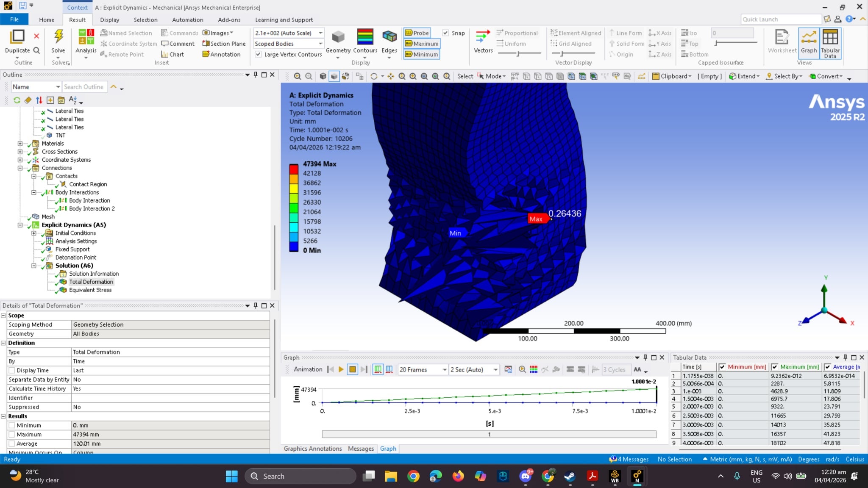Open the 20 Frames dropdown
The height and width of the screenshot is (488, 868).
tap(444, 369)
